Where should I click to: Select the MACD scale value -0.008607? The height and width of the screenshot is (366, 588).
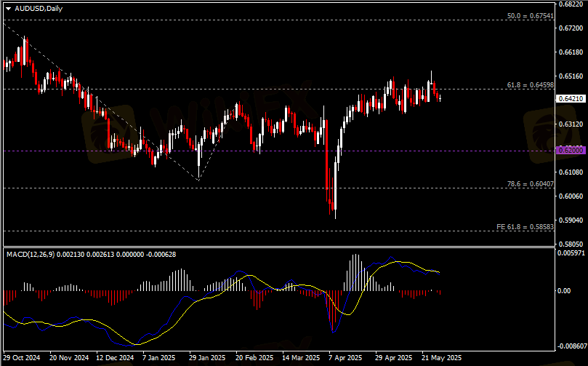pyautogui.click(x=572, y=346)
